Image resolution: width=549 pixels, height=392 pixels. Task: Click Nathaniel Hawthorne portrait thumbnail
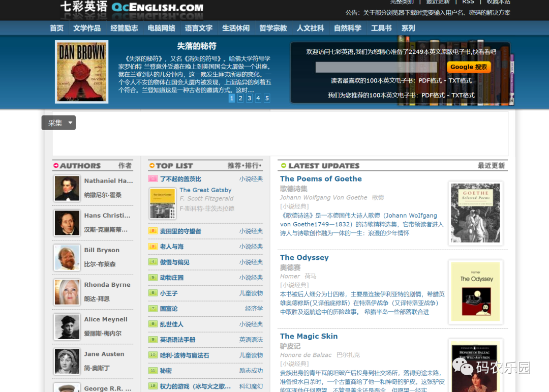click(67, 189)
